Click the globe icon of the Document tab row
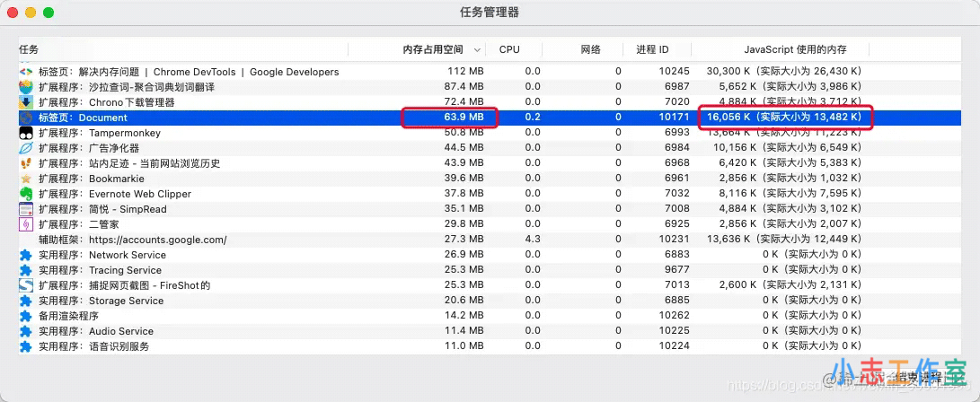This screenshot has width=980, height=402. pyautogui.click(x=26, y=118)
